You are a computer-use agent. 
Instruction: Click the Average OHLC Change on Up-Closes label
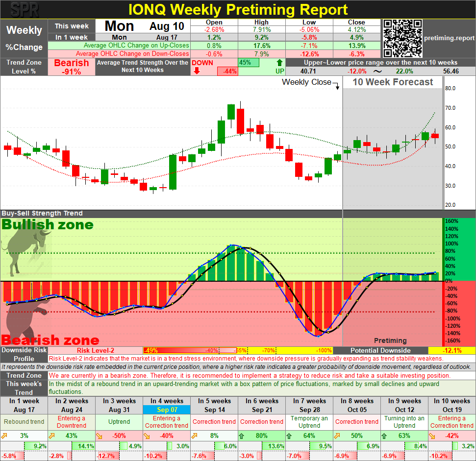(136, 46)
